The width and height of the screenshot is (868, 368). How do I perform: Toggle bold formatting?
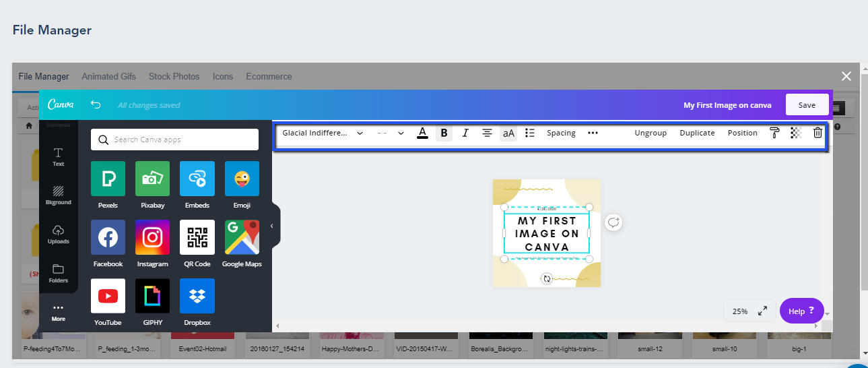(444, 133)
